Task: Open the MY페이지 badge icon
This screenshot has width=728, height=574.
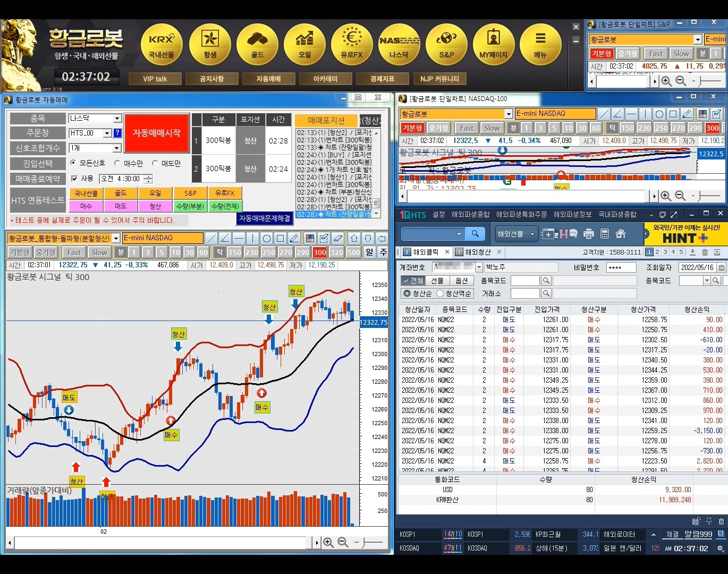Action: (x=494, y=45)
